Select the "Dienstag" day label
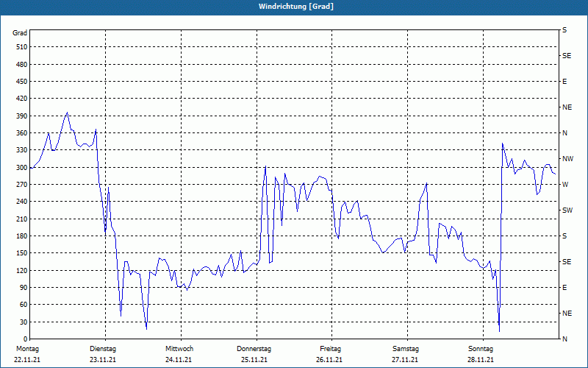 (x=103, y=349)
